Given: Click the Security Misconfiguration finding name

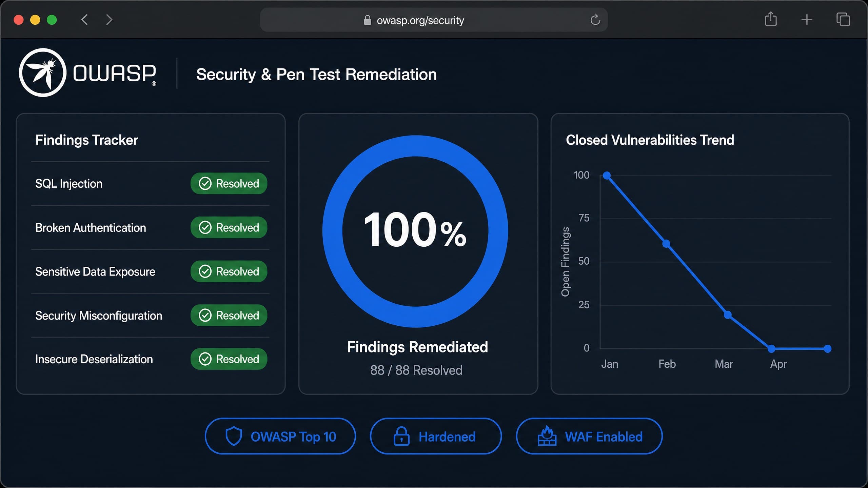Looking at the screenshot, I should click(99, 316).
